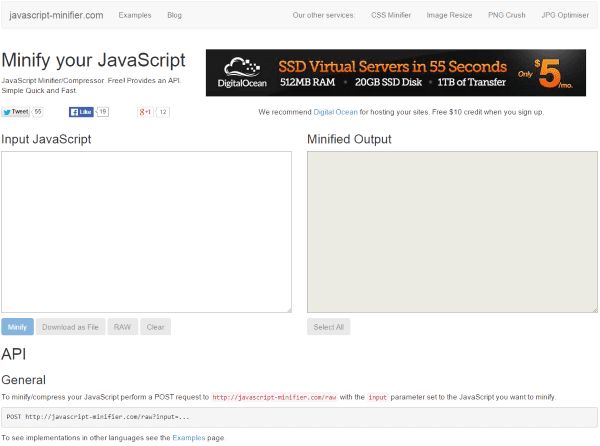Click the 'Minify your JavaScript' heading
600x446 pixels.
[x=93, y=60]
